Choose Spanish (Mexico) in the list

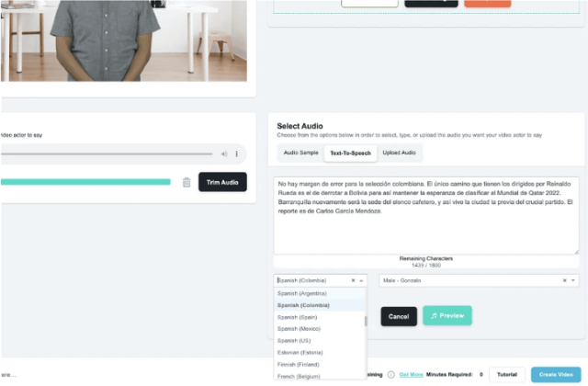pos(300,328)
